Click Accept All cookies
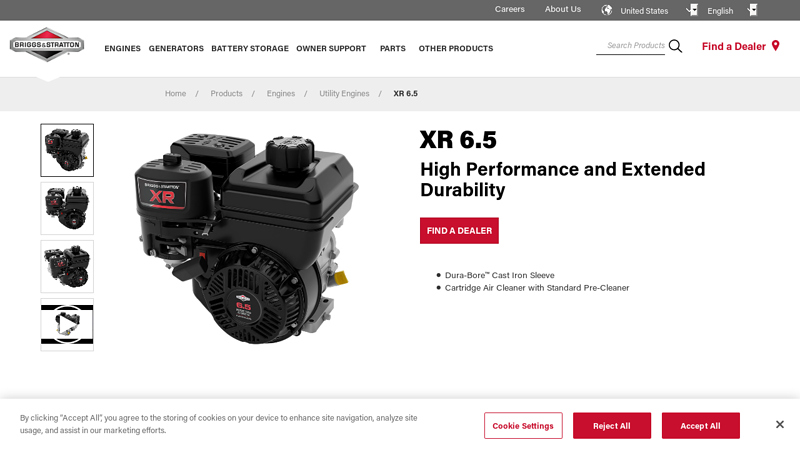This screenshot has height=450, width=800. [x=701, y=426]
